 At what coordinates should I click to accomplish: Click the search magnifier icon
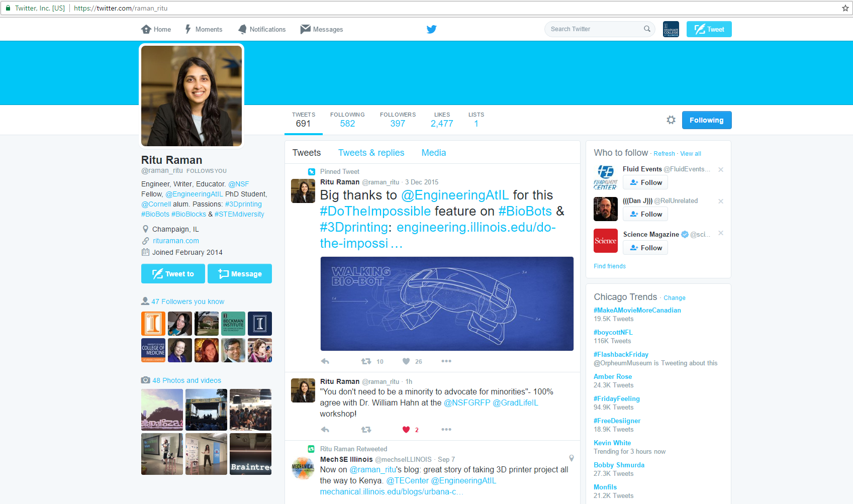point(647,29)
